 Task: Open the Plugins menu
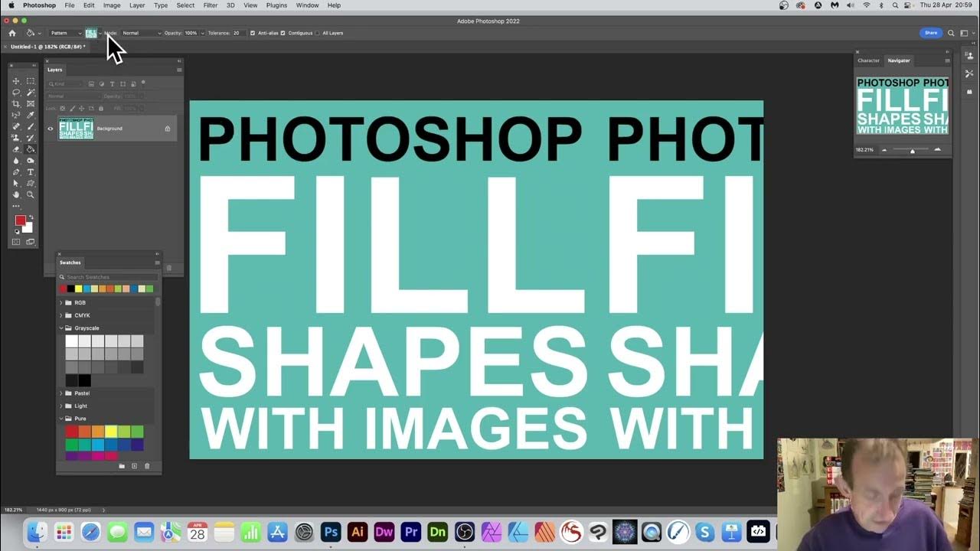(x=276, y=5)
